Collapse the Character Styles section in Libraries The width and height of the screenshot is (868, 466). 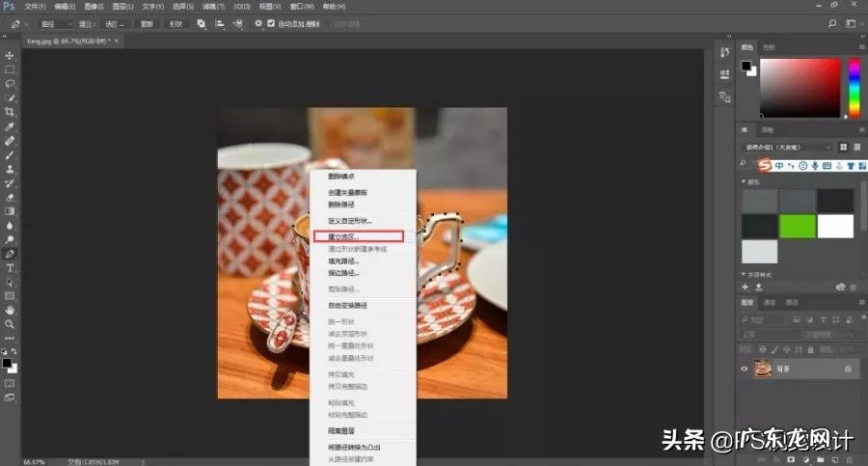tap(744, 274)
